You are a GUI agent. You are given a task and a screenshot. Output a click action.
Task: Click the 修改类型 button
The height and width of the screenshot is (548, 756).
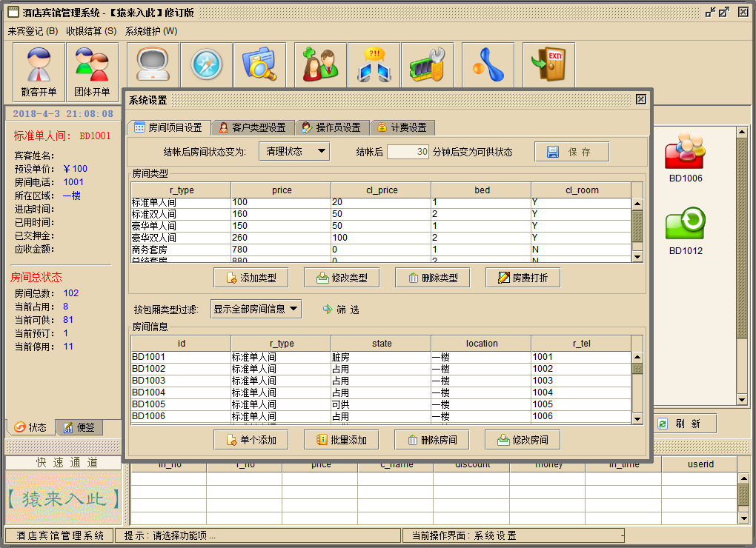[x=342, y=278]
